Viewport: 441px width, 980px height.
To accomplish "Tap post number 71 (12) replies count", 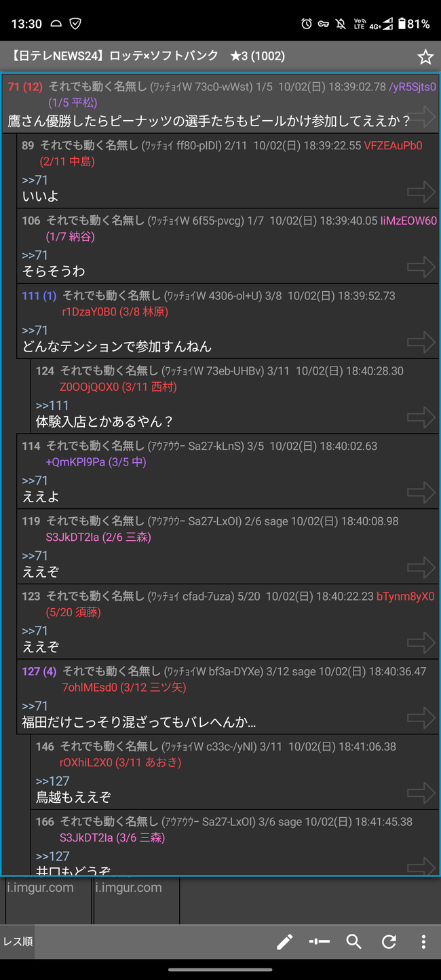I will click(x=25, y=87).
